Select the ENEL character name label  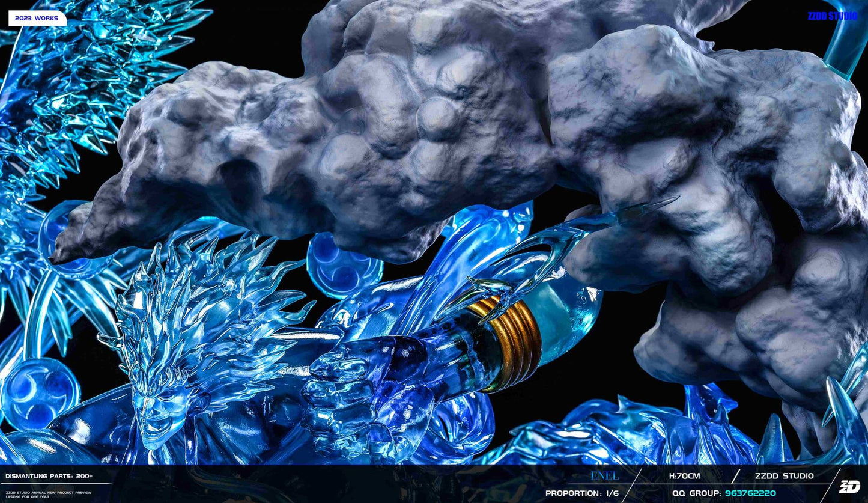[604, 476]
